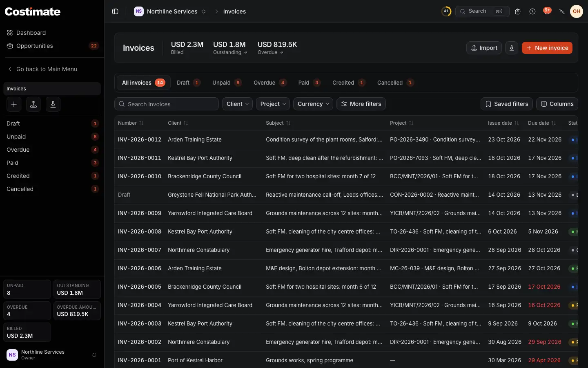Open invoice INV-2026-0012

pos(140,139)
